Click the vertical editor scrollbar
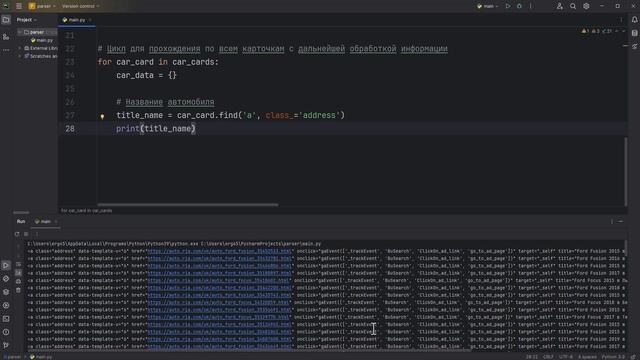640x360 pixels. 625,171
